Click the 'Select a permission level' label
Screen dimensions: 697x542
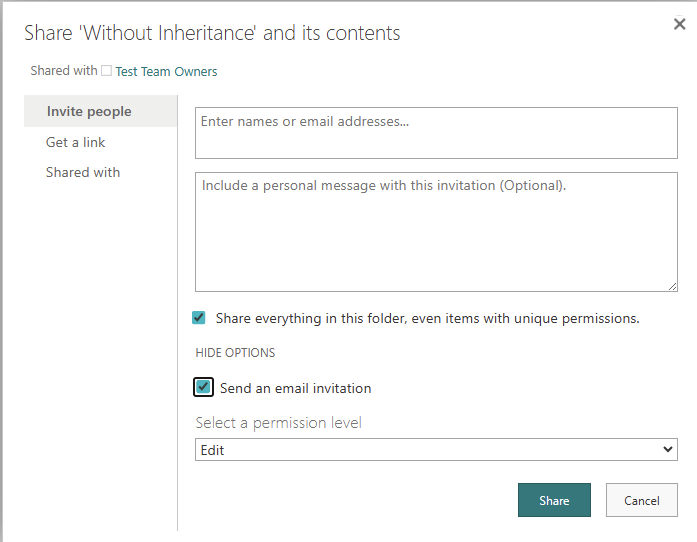(x=278, y=423)
